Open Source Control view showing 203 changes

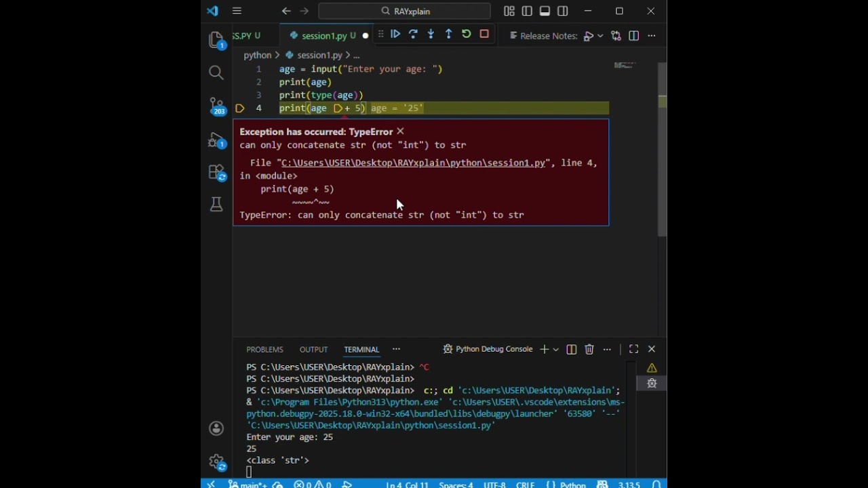click(x=216, y=106)
